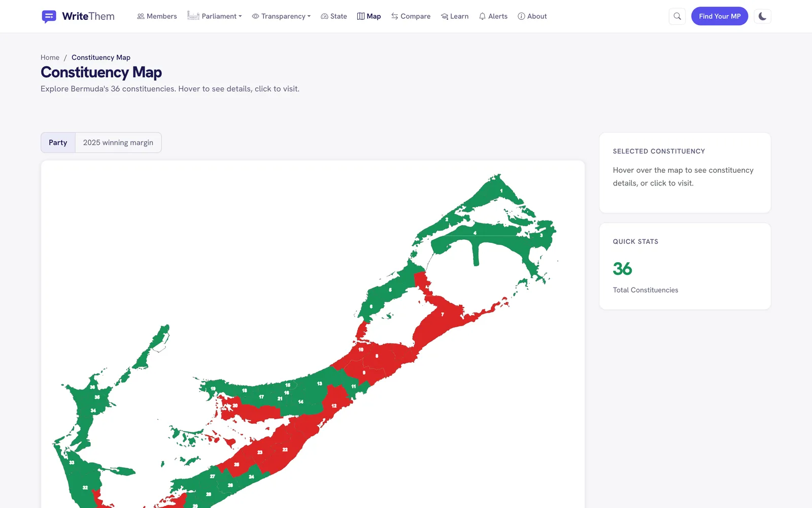This screenshot has width=812, height=508.
Task: Select constituency 12 on the map
Action: tap(334, 405)
